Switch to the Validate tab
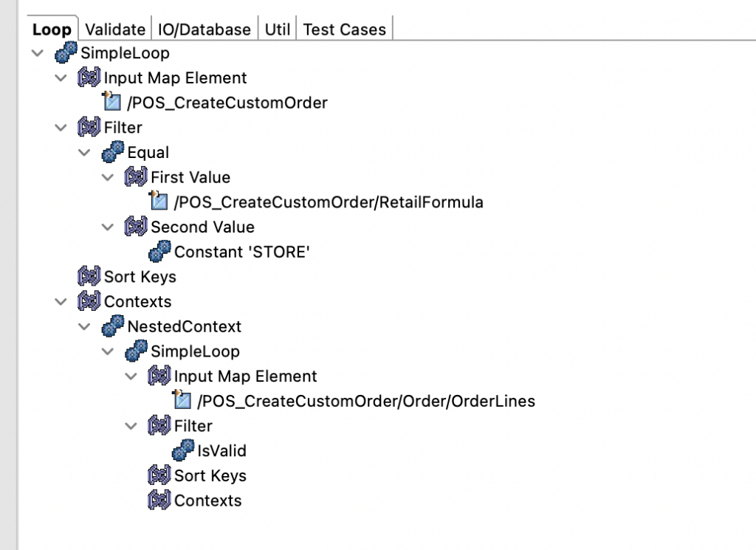756x550 pixels. click(114, 29)
